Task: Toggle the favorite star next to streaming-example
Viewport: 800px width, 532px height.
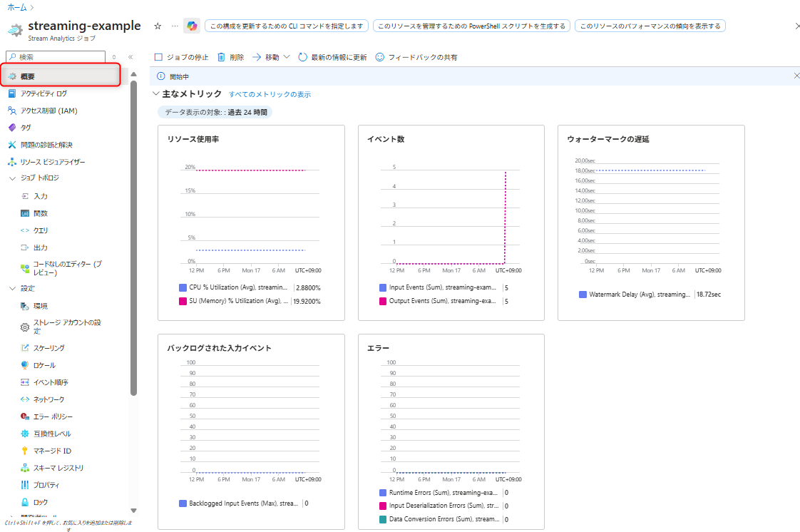Action: [x=157, y=26]
